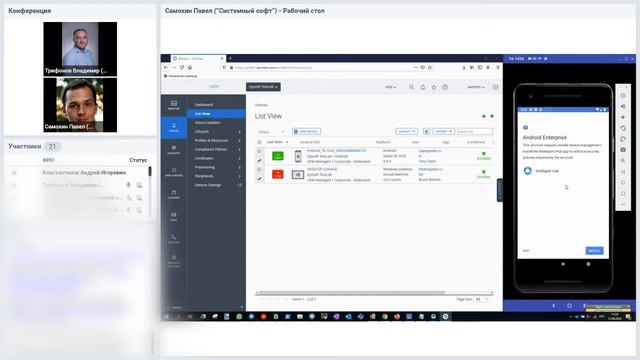The image size is (640, 360).
Task: Open the help question-mark icon
Action: [x=445, y=87]
